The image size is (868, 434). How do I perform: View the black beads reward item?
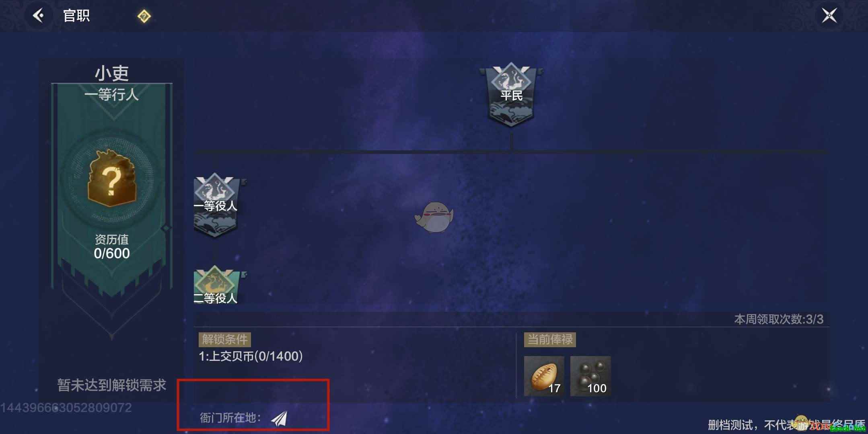(590, 376)
